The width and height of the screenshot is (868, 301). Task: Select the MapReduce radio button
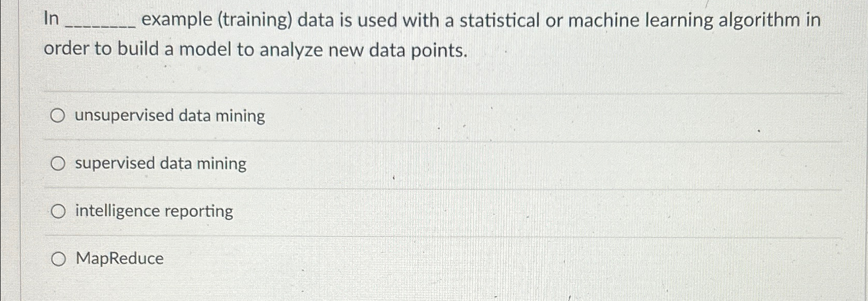pos(58,259)
